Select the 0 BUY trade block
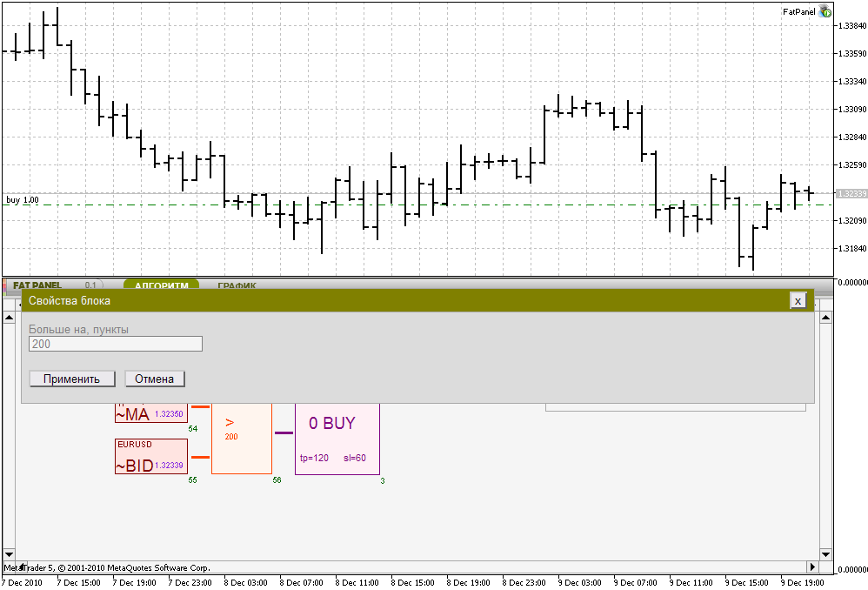 (337, 435)
